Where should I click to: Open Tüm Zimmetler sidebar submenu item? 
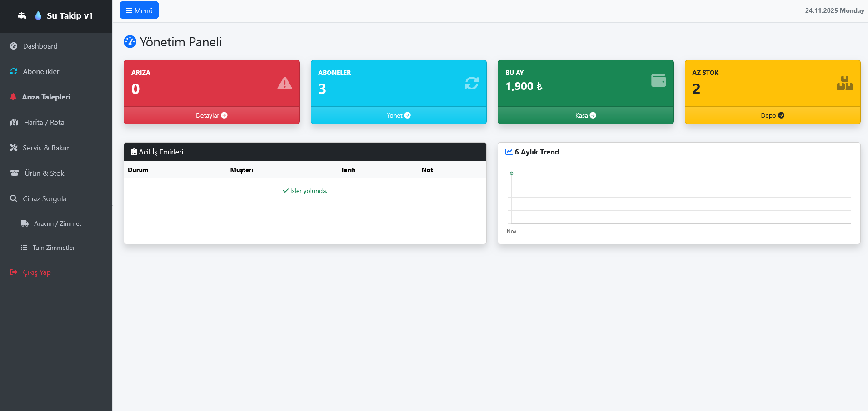click(53, 248)
